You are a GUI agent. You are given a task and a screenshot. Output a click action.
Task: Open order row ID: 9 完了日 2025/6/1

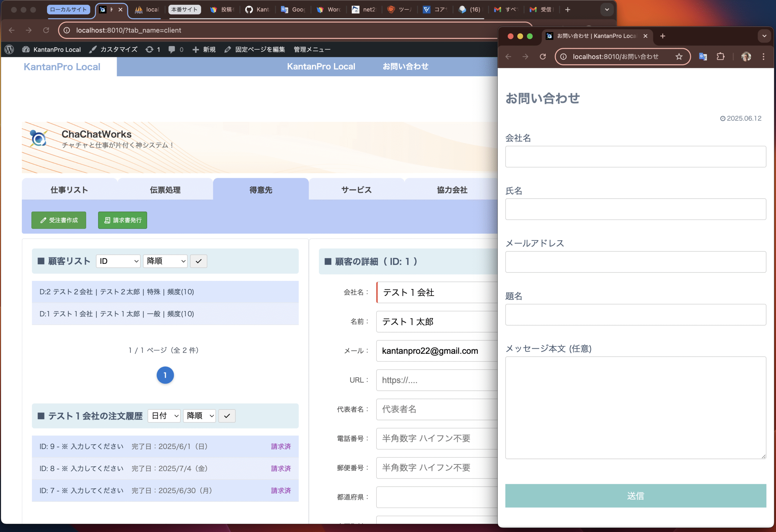pyautogui.click(x=165, y=447)
